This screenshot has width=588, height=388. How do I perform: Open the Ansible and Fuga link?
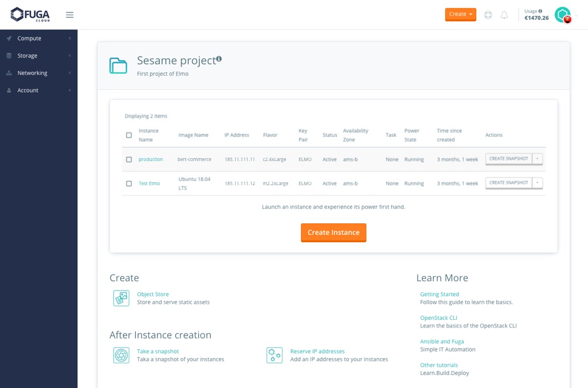tap(442, 342)
